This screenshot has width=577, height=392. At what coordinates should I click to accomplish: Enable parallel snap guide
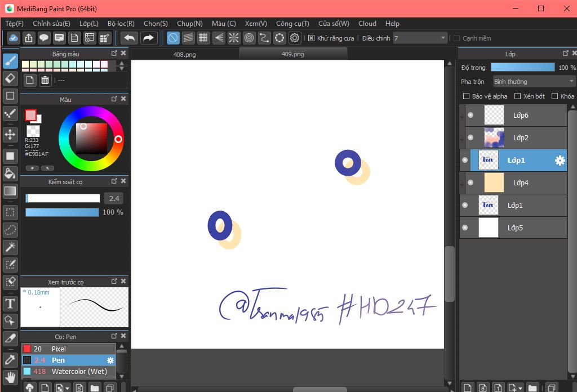click(x=188, y=38)
